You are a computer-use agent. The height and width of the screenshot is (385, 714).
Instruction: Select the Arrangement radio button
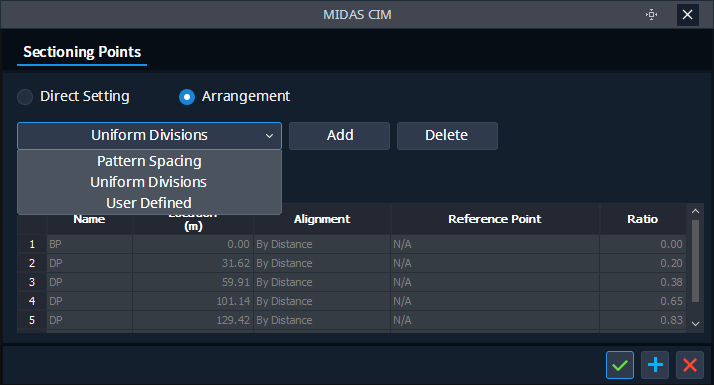pos(187,97)
